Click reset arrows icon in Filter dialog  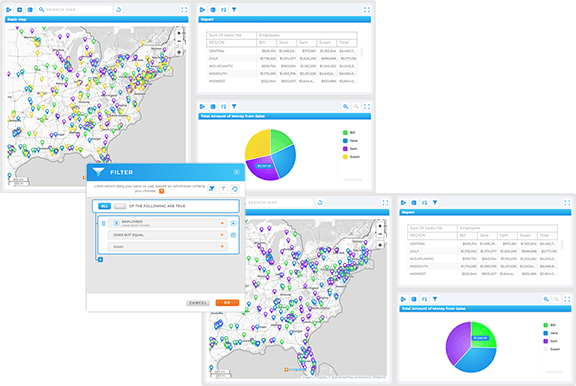[x=235, y=189]
